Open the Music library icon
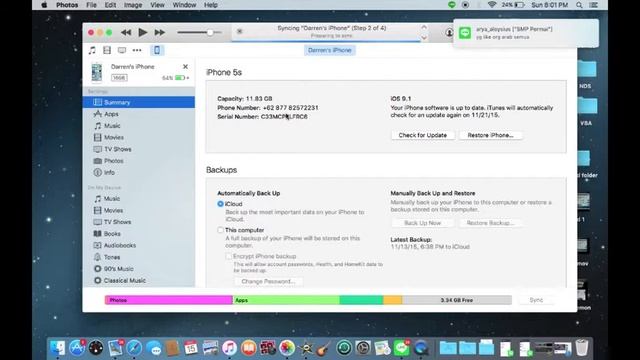Image resolution: width=640 pixels, height=360 pixels. [x=92, y=50]
